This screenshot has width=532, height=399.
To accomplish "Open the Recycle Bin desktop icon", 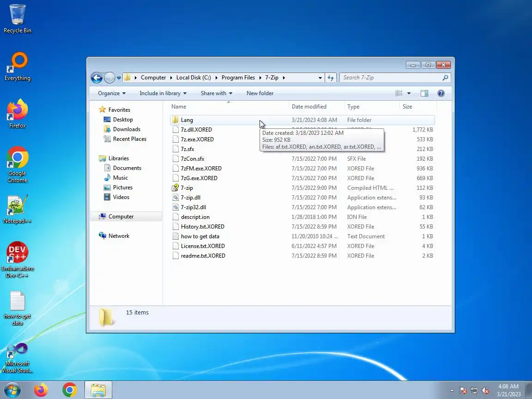I will [17, 18].
